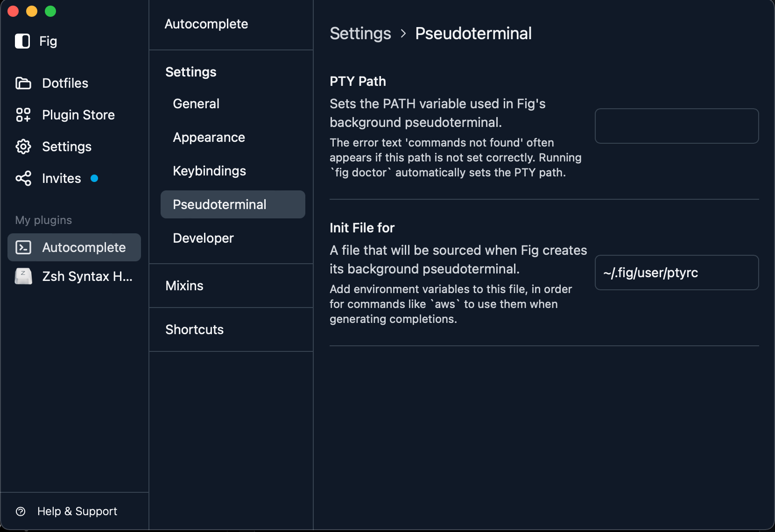Click the Help & Support question mark icon
This screenshot has width=775, height=532.
click(21, 511)
